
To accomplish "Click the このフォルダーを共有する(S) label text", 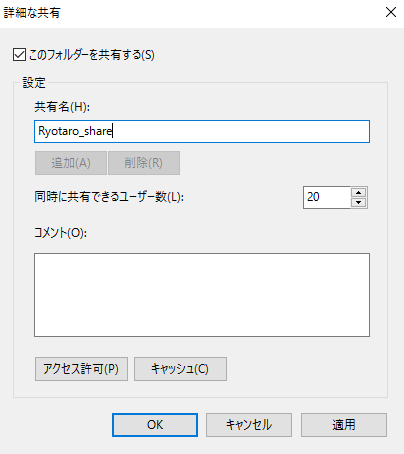I will coord(92,55).
